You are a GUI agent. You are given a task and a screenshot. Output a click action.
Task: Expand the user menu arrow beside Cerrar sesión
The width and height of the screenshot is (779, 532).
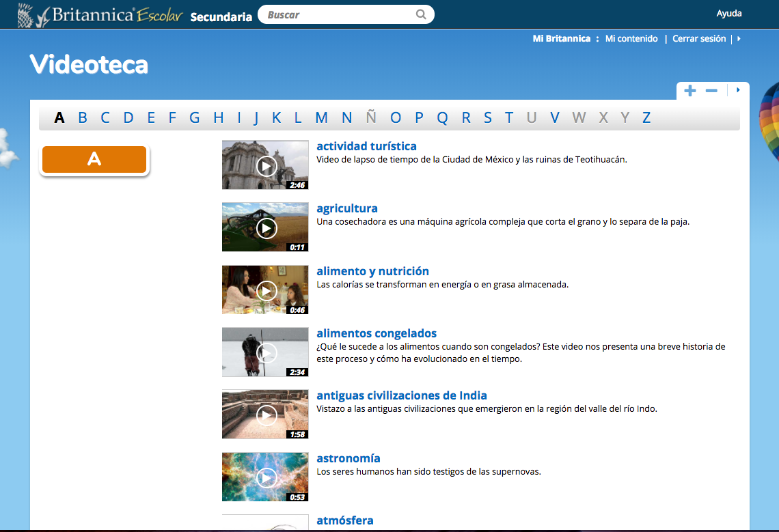click(739, 39)
